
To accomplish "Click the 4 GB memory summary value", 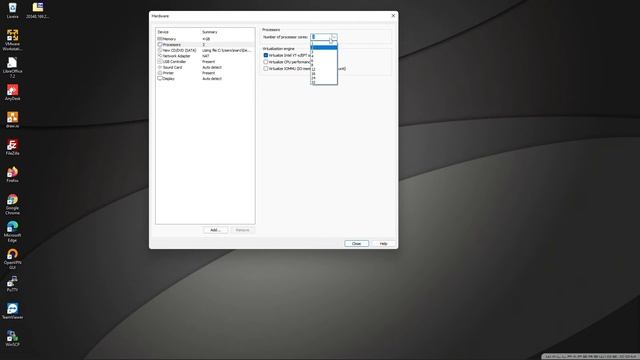I will pos(206,39).
